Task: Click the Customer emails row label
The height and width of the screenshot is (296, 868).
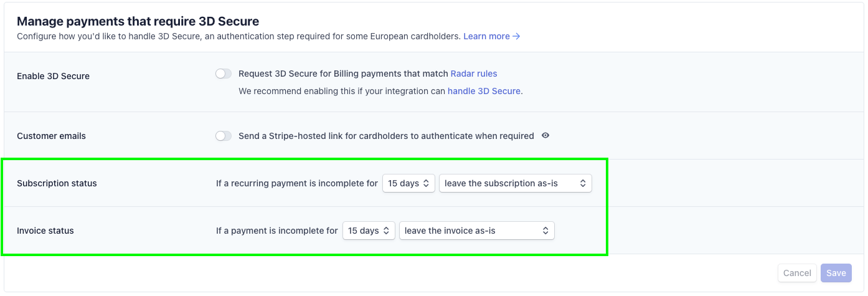Action: pos(51,136)
